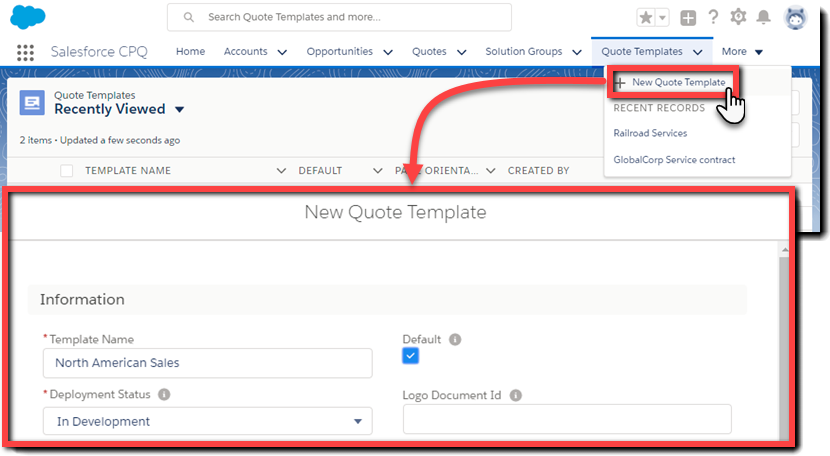Expand the Accounts tab chevron
The width and height of the screenshot is (830, 456).
282,52
